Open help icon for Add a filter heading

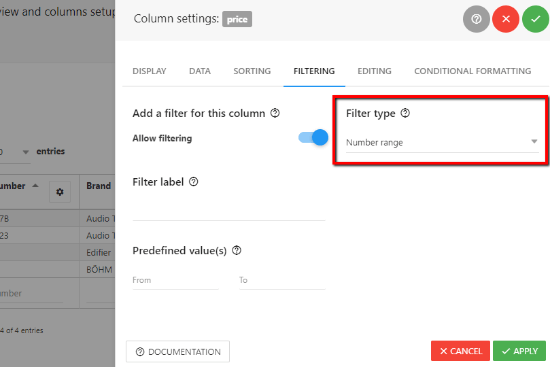tap(275, 113)
